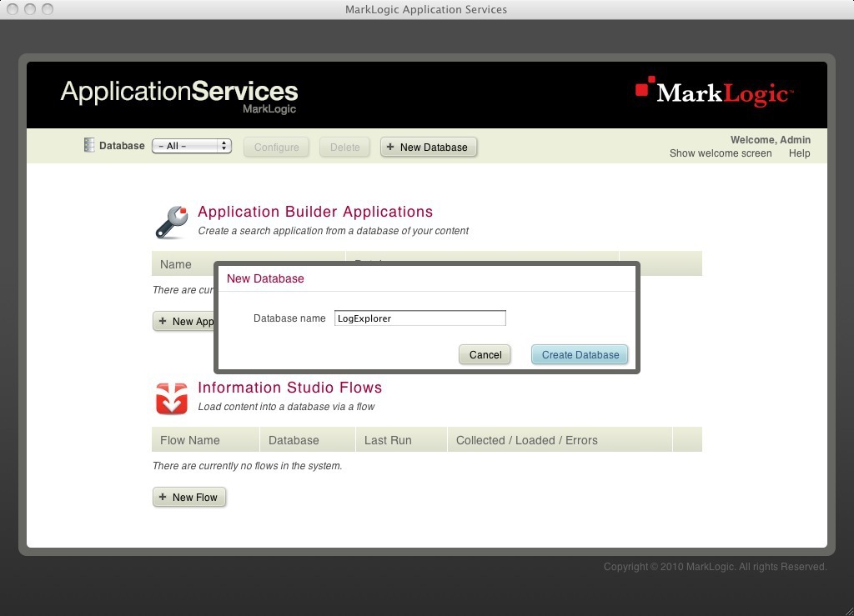Click the Database column header in flows table
Viewport: 854px width, 616px height.
click(308, 439)
